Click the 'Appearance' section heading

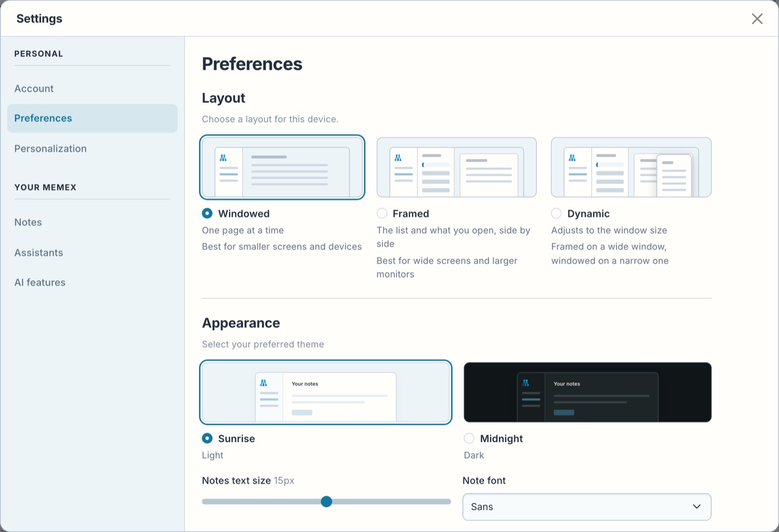(x=241, y=323)
